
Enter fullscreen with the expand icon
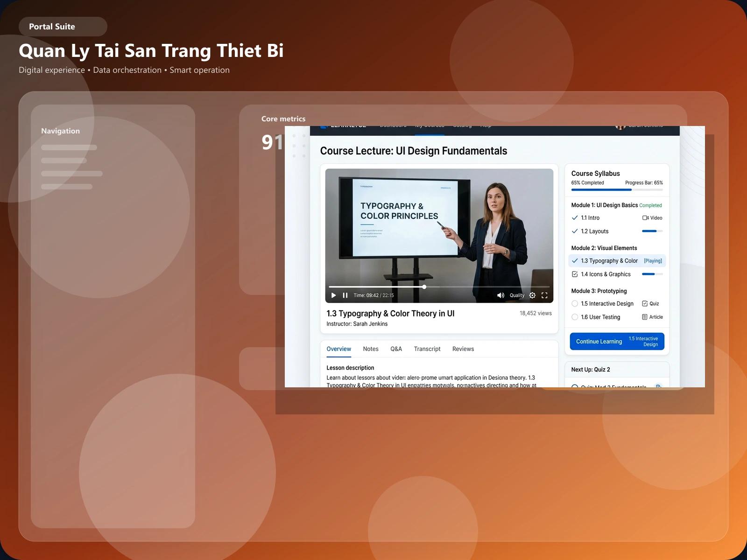(x=544, y=295)
